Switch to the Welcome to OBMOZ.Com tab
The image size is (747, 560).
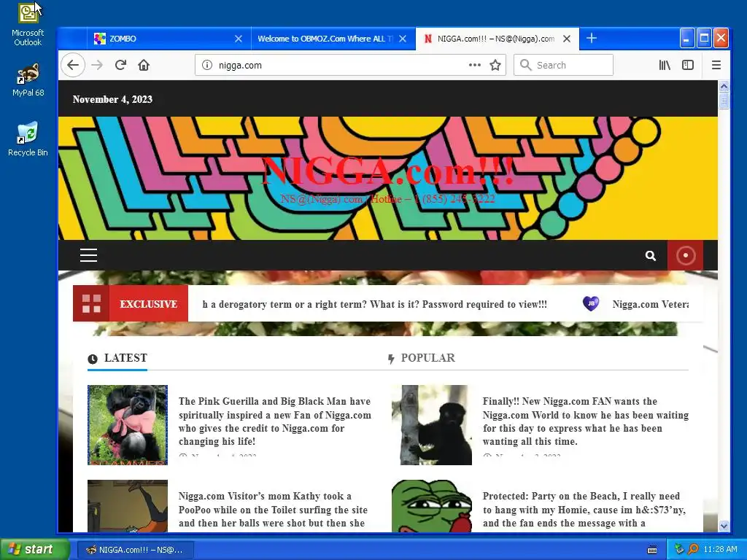coord(325,39)
